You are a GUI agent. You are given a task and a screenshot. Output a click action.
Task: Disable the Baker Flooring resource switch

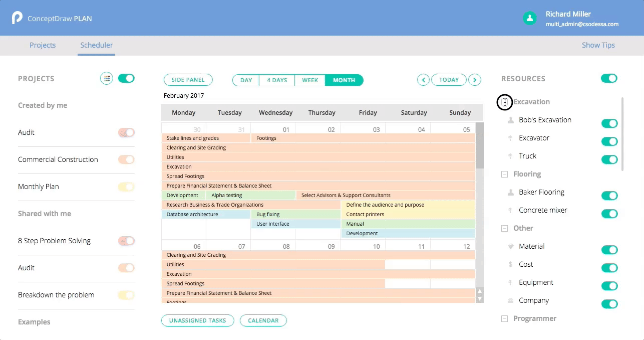tap(609, 196)
